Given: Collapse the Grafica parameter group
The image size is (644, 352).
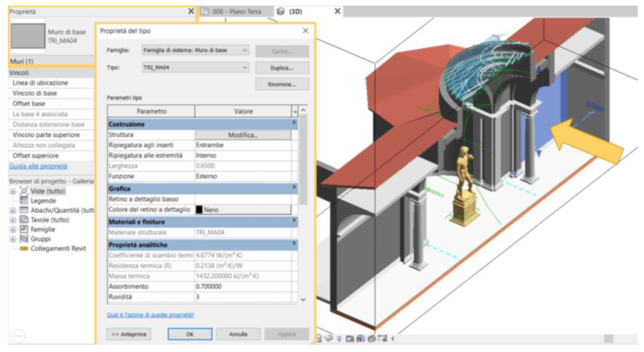Looking at the screenshot, I should pyautogui.click(x=294, y=187).
